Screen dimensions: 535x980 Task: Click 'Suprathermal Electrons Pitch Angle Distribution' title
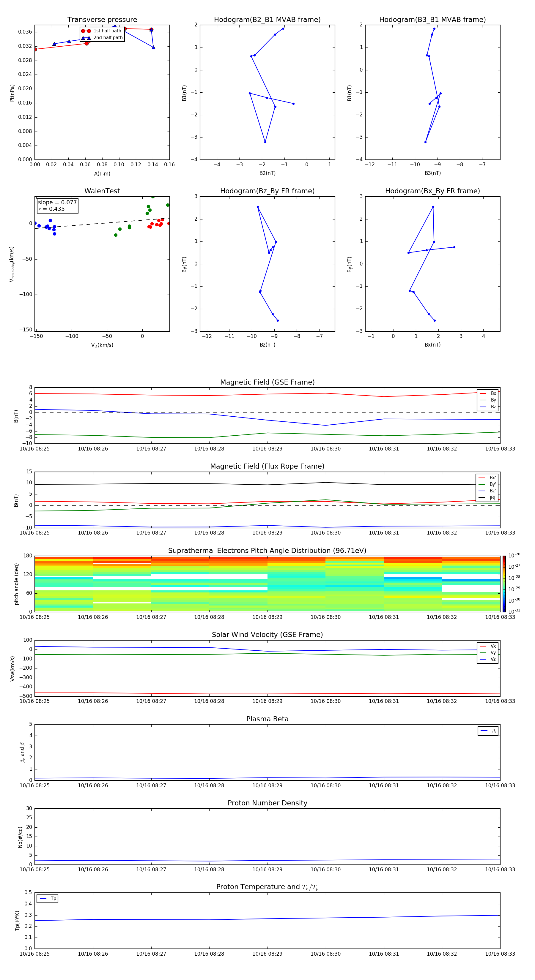pyautogui.click(x=267, y=551)
